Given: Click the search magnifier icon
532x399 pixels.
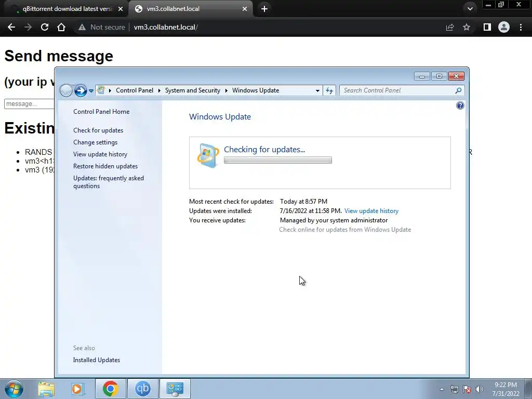Looking at the screenshot, I should click(x=458, y=90).
